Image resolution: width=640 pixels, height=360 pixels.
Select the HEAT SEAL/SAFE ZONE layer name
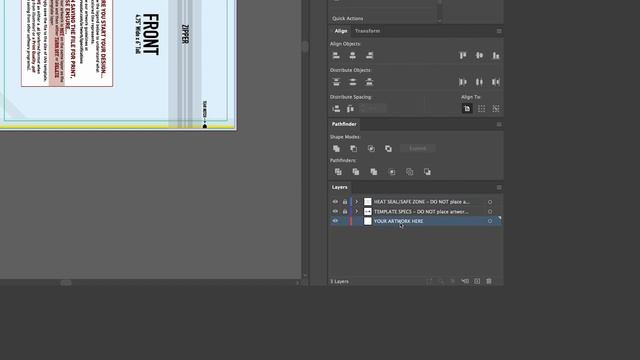[x=422, y=202]
